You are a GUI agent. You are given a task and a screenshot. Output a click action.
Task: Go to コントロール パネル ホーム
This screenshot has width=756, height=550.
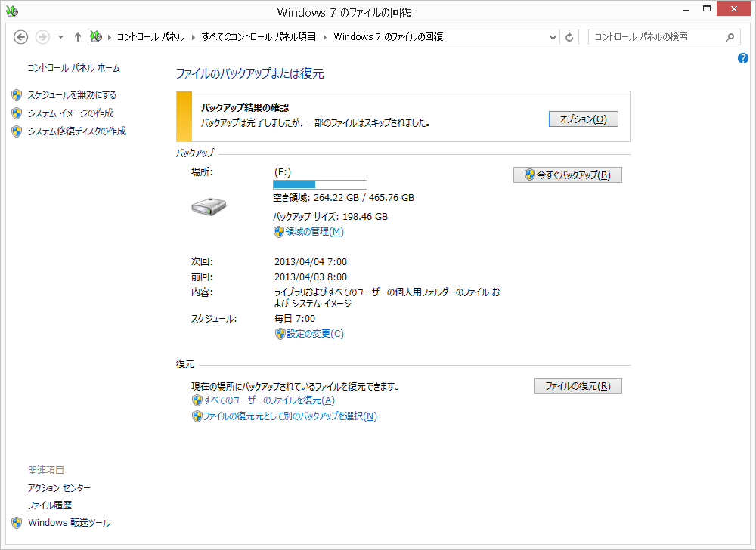(x=73, y=68)
